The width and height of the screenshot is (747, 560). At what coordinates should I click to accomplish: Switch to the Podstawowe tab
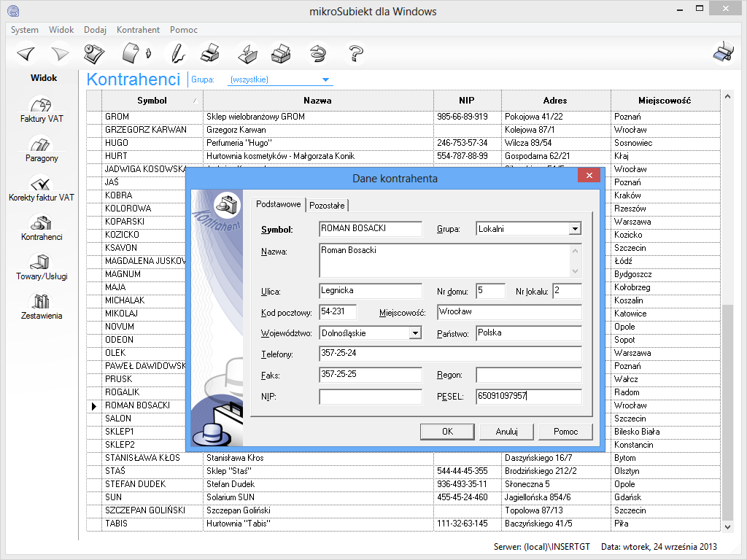278,204
